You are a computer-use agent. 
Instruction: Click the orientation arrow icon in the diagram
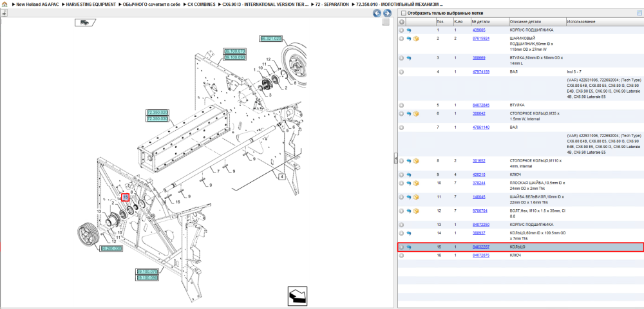point(298,295)
